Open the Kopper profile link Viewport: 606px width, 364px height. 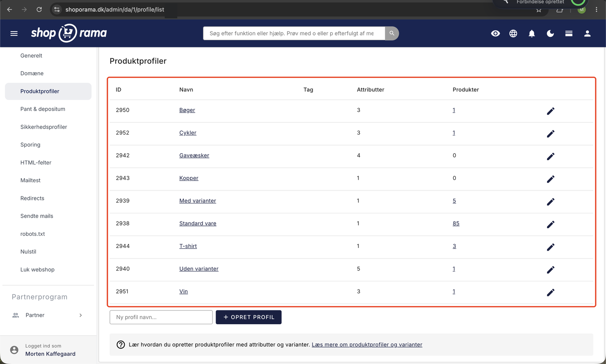click(x=189, y=178)
